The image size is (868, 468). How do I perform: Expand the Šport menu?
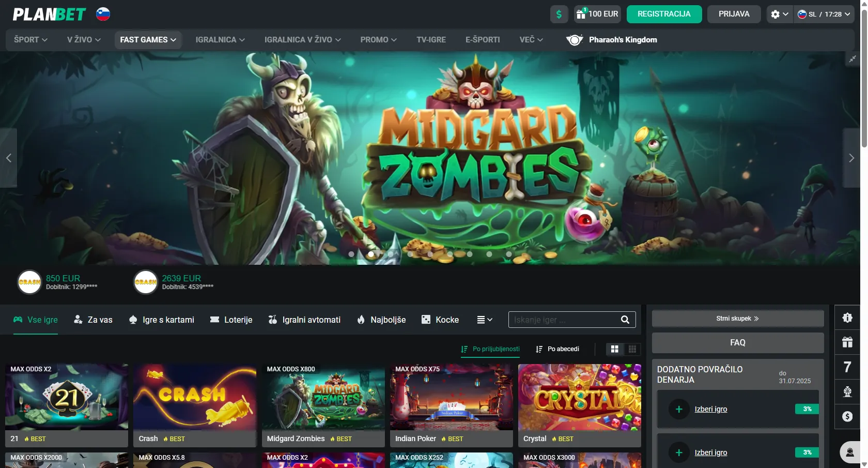point(30,40)
